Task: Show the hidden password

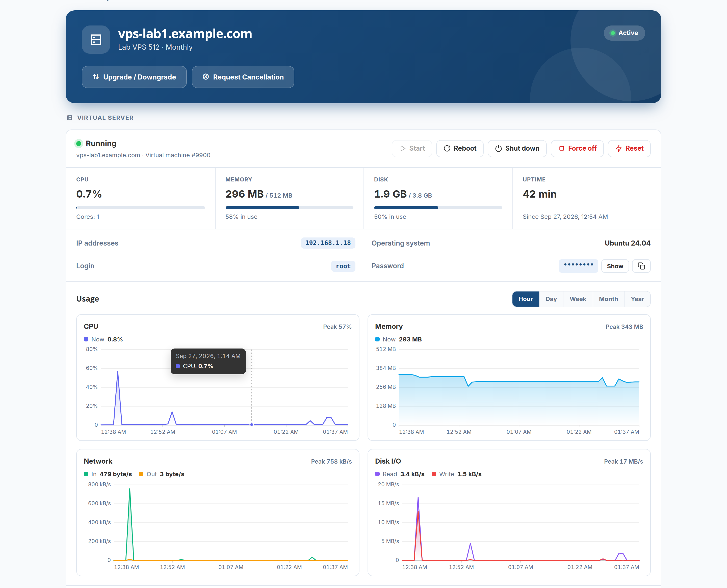Action: click(615, 266)
